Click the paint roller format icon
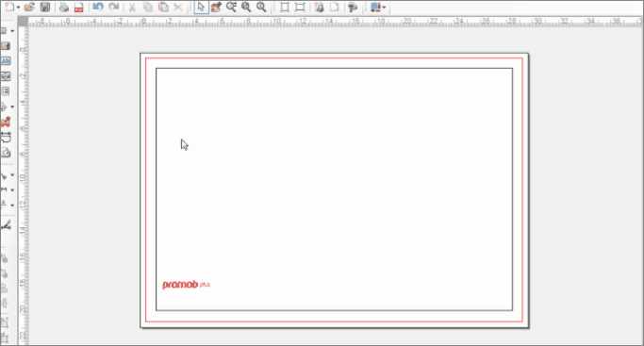The width and height of the screenshot is (644, 346). click(353, 7)
